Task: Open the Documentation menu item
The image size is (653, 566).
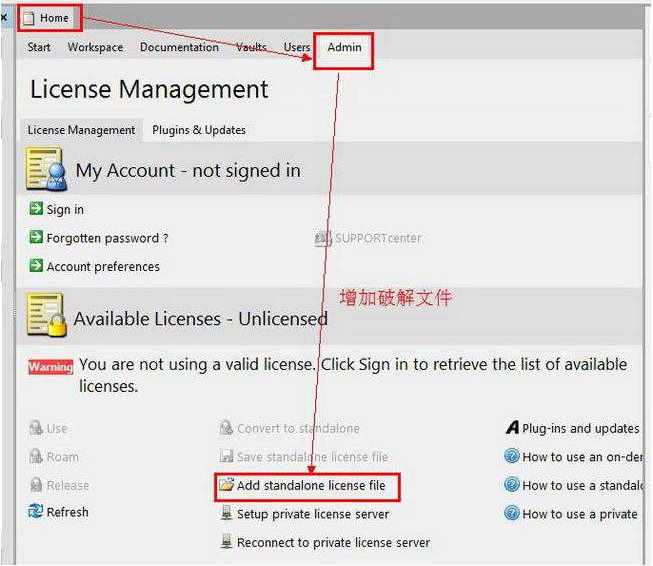Action: coord(179,47)
